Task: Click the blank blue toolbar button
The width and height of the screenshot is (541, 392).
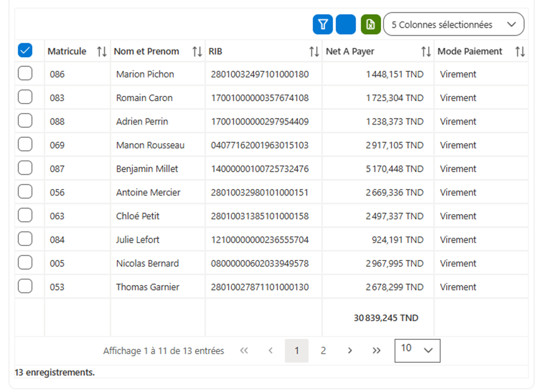Action: pyautogui.click(x=346, y=24)
